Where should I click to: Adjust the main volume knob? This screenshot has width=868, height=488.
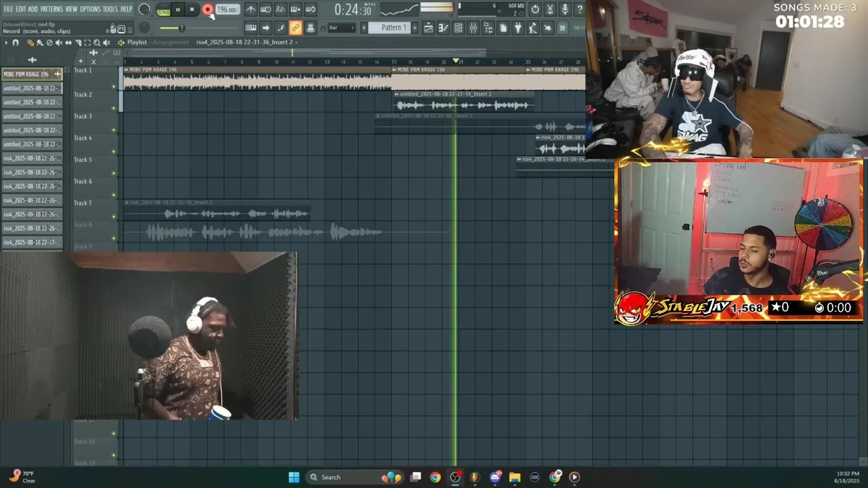point(144,9)
